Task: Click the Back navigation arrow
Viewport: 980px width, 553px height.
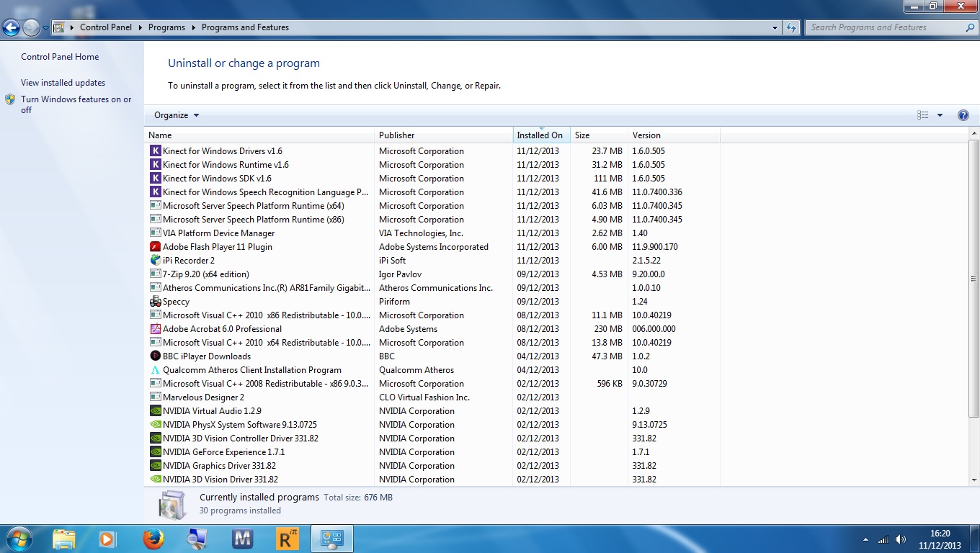Action: coord(11,27)
